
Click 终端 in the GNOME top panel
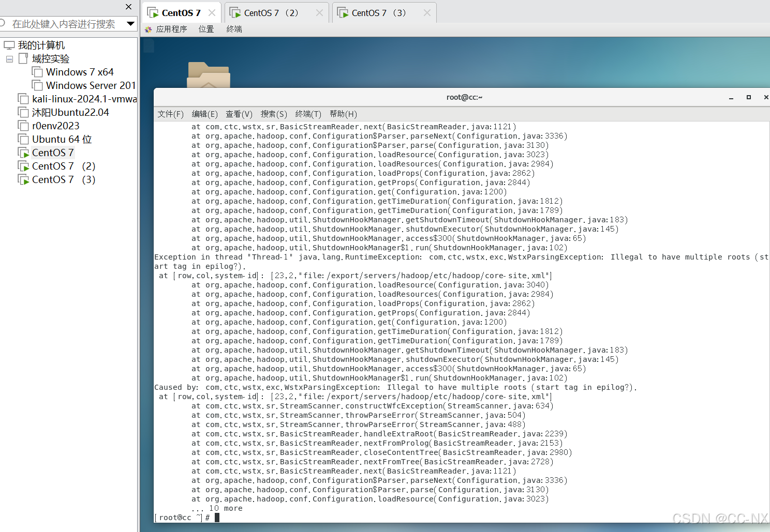point(234,29)
